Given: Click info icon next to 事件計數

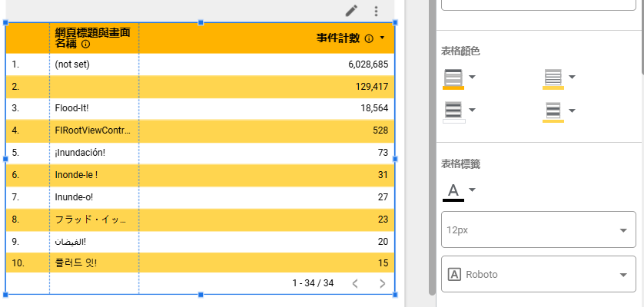Looking at the screenshot, I should point(369,38).
